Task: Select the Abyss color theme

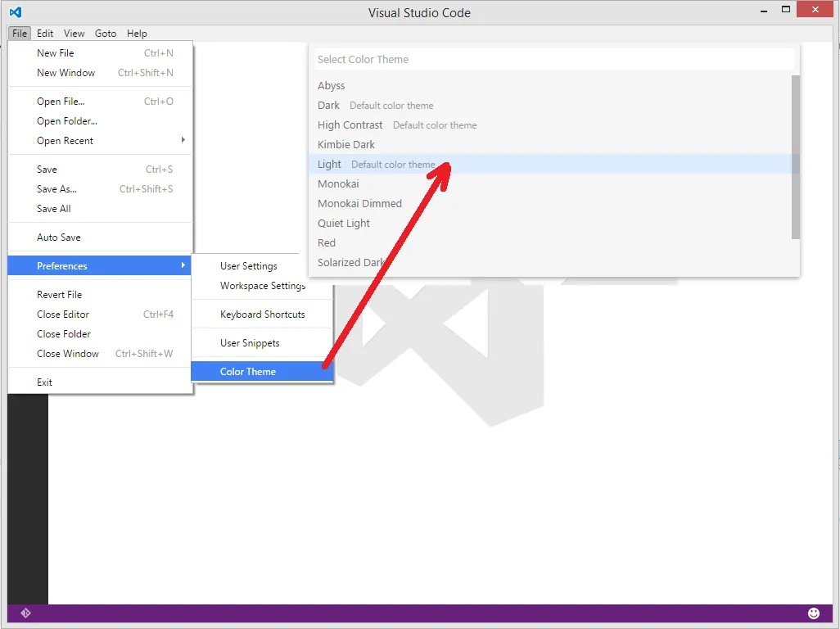Action: tap(550, 86)
